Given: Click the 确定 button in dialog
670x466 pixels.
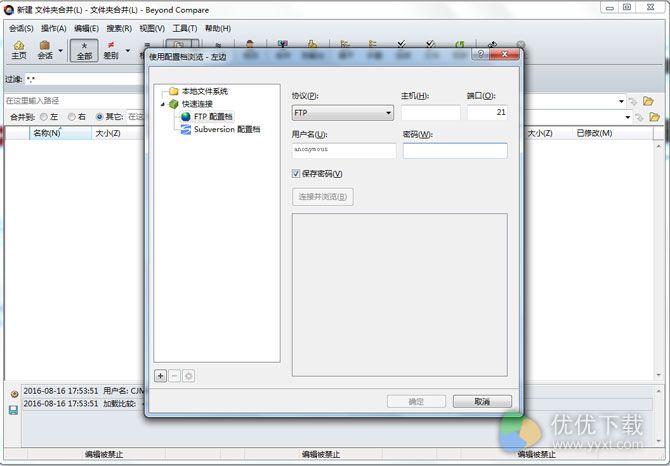Looking at the screenshot, I should pyautogui.click(x=416, y=402).
